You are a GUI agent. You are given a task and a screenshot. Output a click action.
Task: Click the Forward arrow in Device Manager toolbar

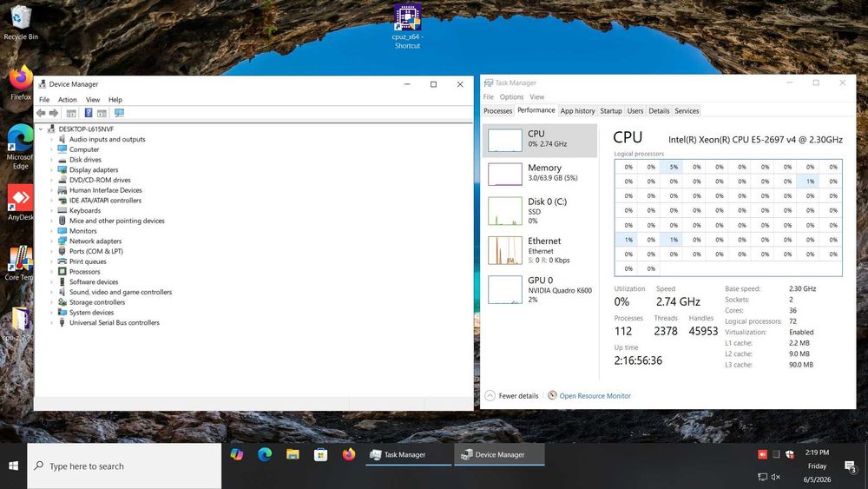tap(54, 113)
